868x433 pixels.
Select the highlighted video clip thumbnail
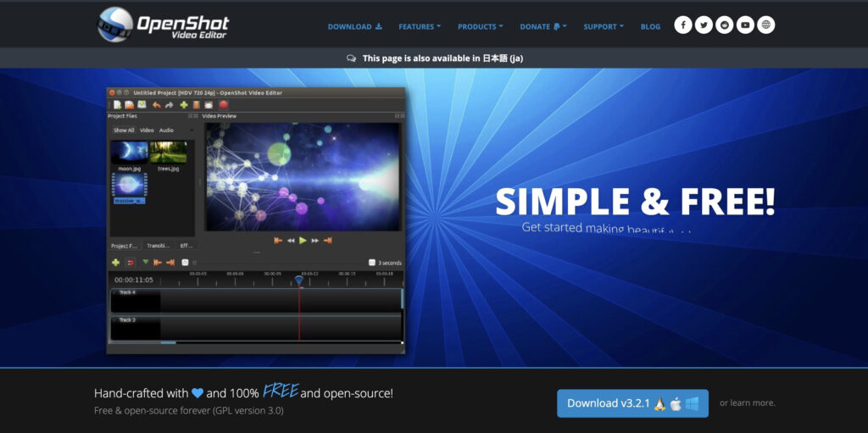click(130, 185)
